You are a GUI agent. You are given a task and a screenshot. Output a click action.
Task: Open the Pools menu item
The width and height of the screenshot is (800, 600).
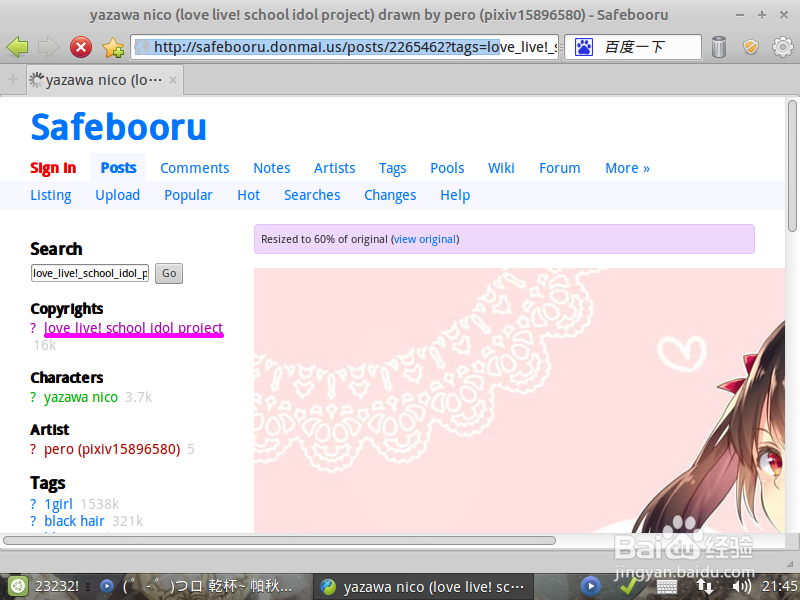pyautogui.click(x=447, y=168)
